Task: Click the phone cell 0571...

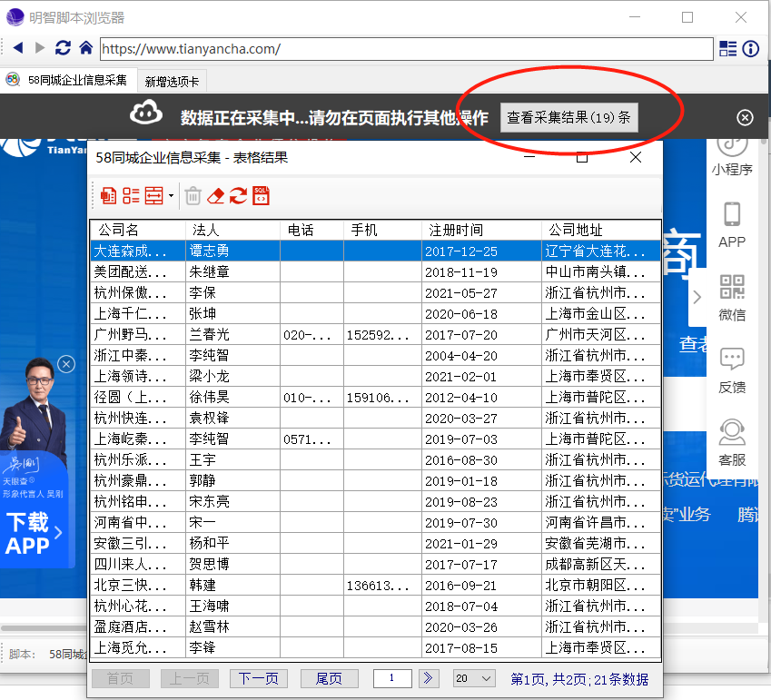Action: pyautogui.click(x=311, y=439)
